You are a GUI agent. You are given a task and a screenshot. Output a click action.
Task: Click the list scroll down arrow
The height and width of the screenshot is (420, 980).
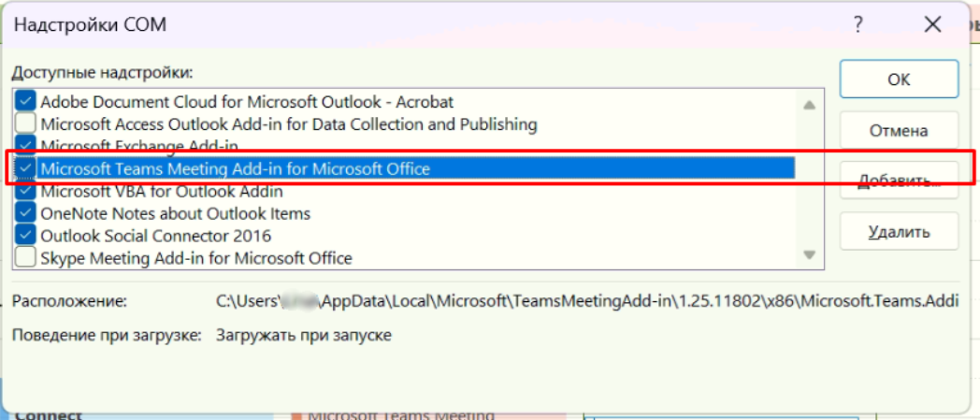810,254
